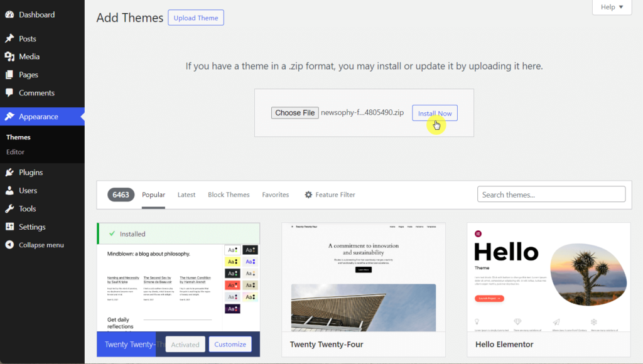Click the Appearance paintbrush icon
The image size is (643, 364).
[9, 116]
